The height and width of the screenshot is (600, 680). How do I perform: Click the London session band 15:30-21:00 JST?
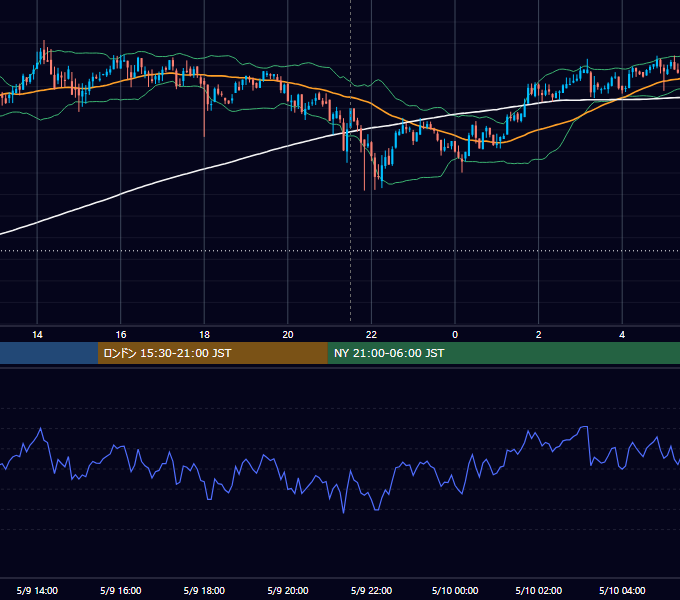click(x=212, y=353)
